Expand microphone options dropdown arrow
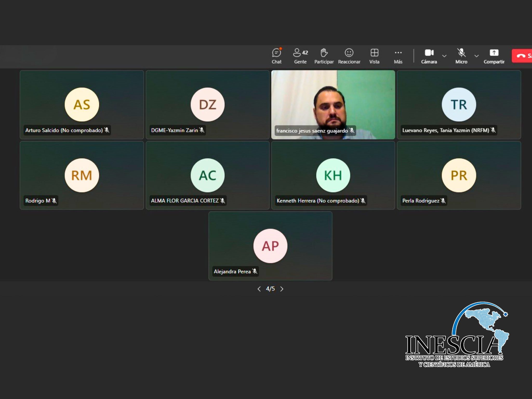This screenshot has height=399, width=532. point(476,56)
